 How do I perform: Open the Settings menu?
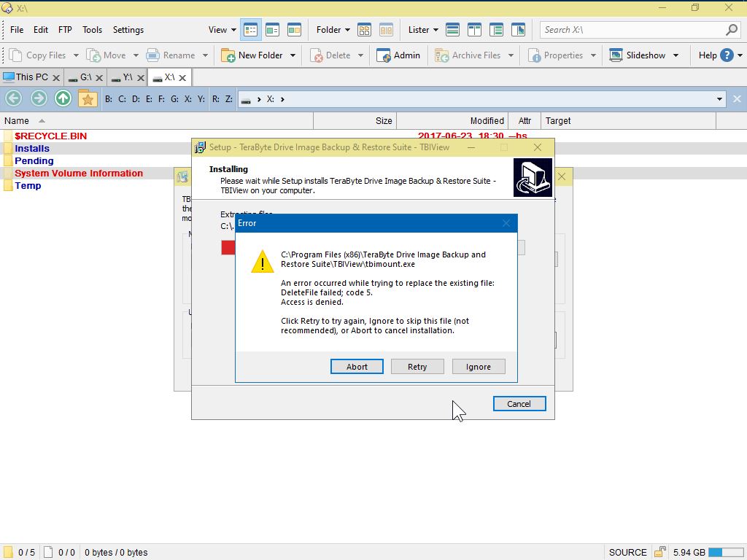(128, 29)
